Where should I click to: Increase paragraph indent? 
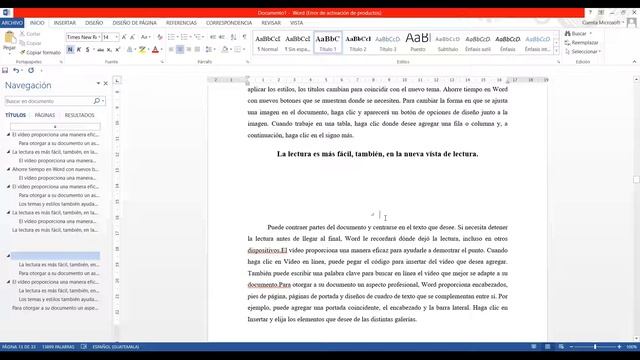tap(222, 37)
